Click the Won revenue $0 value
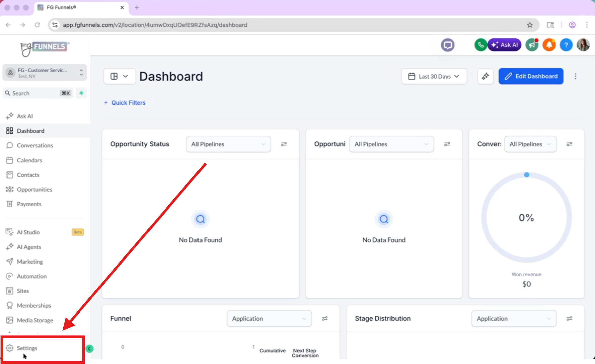Screen dimensions: 595x364 (526, 284)
